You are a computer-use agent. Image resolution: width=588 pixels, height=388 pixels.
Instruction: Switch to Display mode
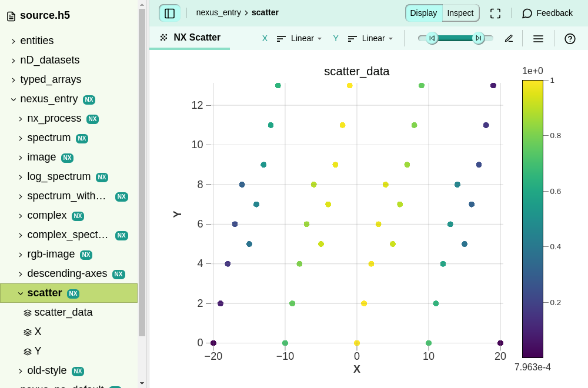click(x=424, y=13)
